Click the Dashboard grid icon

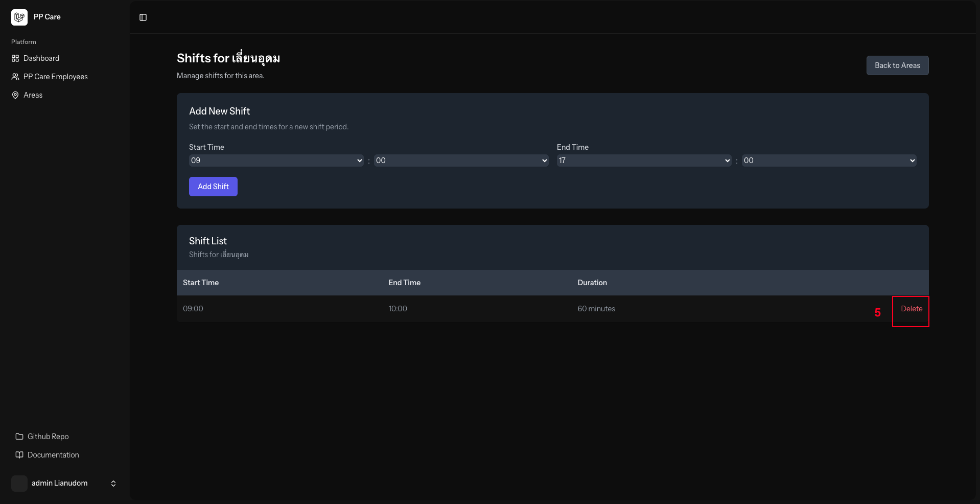click(x=15, y=58)
